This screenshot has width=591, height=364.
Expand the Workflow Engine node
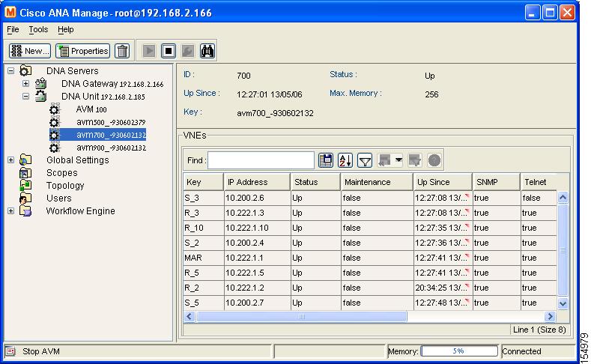pos(11,211)
